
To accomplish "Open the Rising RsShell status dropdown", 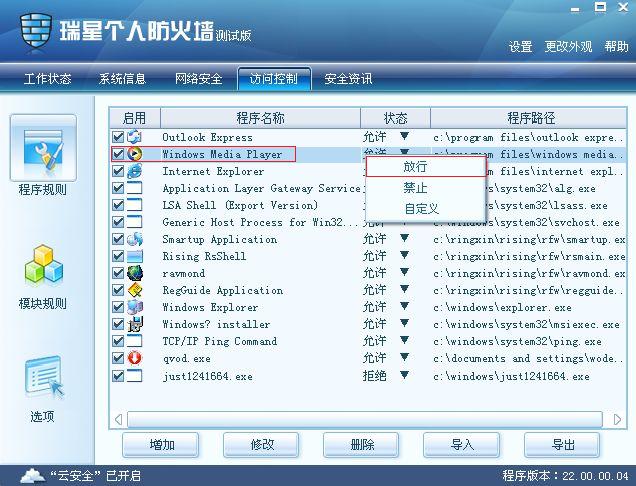I will (404, 255).
